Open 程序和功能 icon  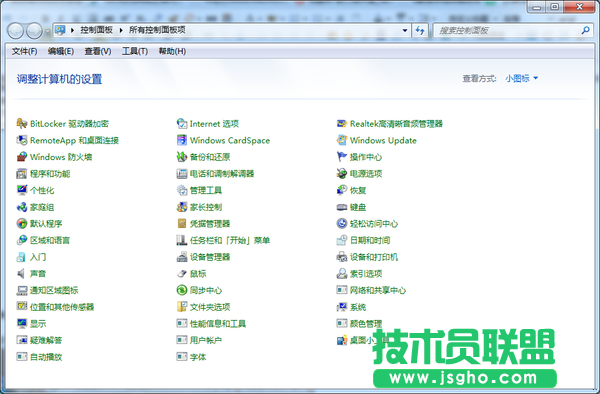[22, 174]
